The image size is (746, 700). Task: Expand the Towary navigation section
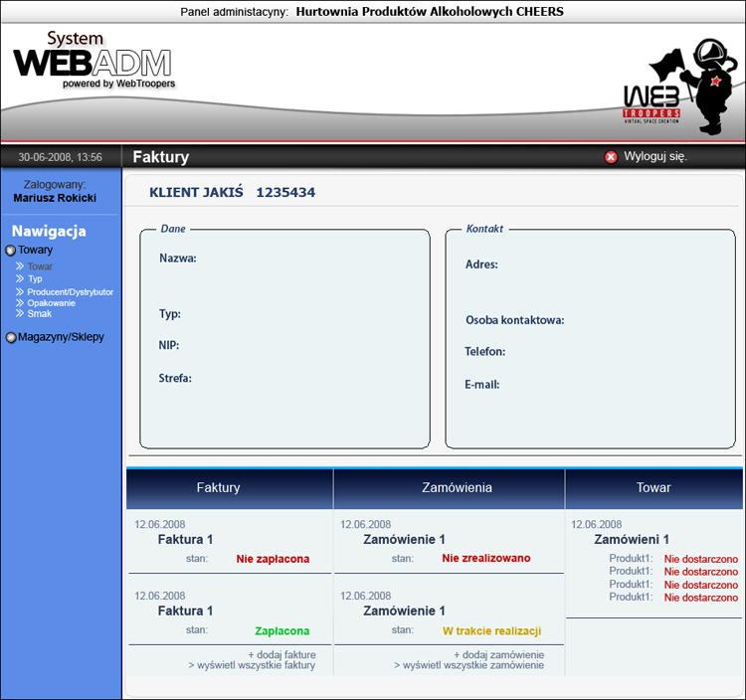[36, 251]
